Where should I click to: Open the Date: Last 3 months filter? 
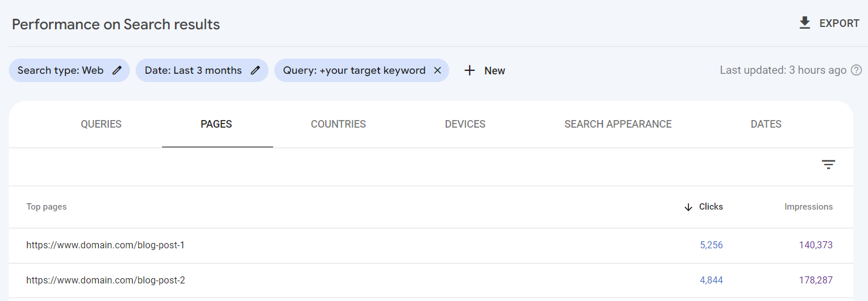point(193,70)
